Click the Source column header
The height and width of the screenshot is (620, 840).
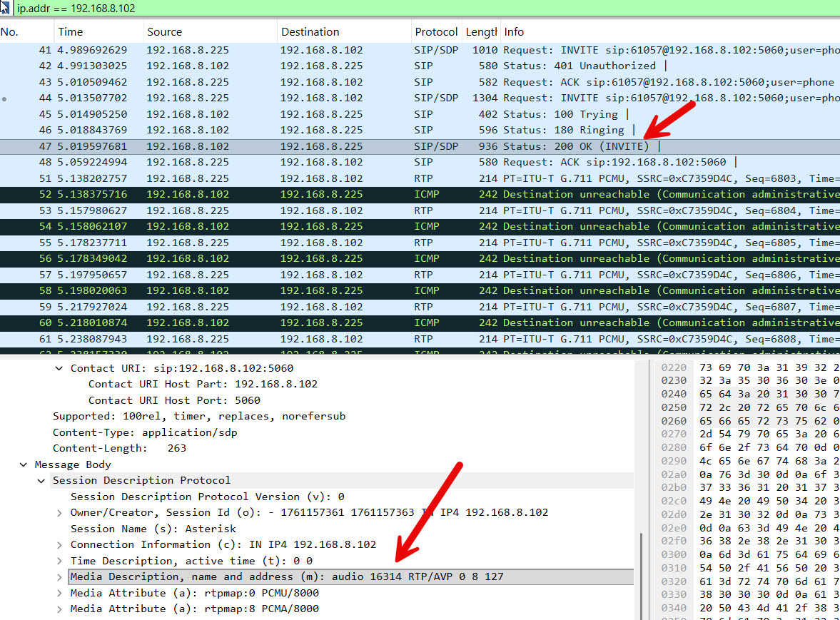coord(164,32)
